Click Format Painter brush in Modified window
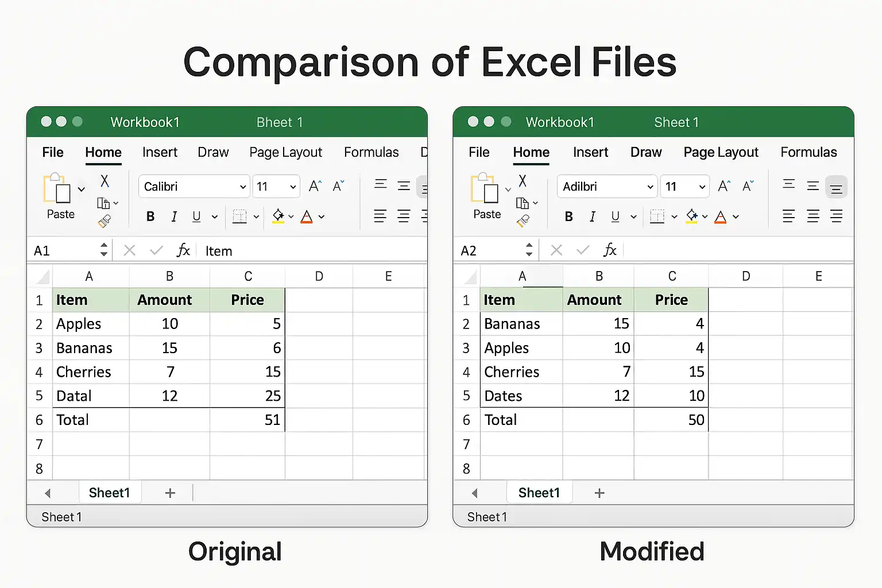Image resolution: width=882 pixels, height=588 pixels. coord(523,221)
